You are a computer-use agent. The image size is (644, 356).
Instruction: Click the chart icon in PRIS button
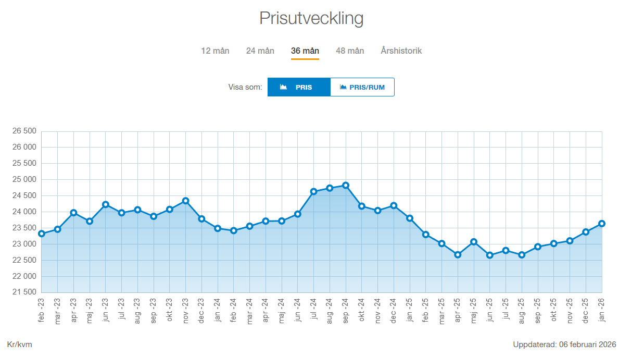click(x=283, y=87)
